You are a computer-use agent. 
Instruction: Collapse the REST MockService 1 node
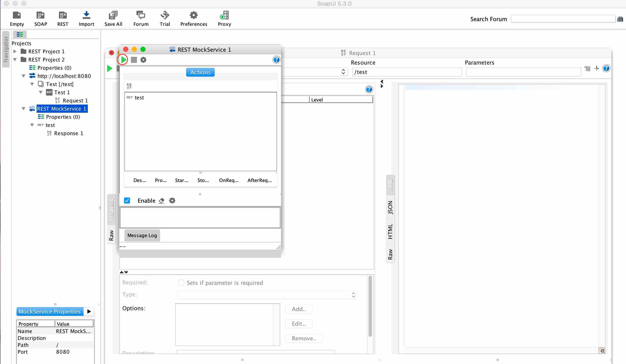[24, 108]
